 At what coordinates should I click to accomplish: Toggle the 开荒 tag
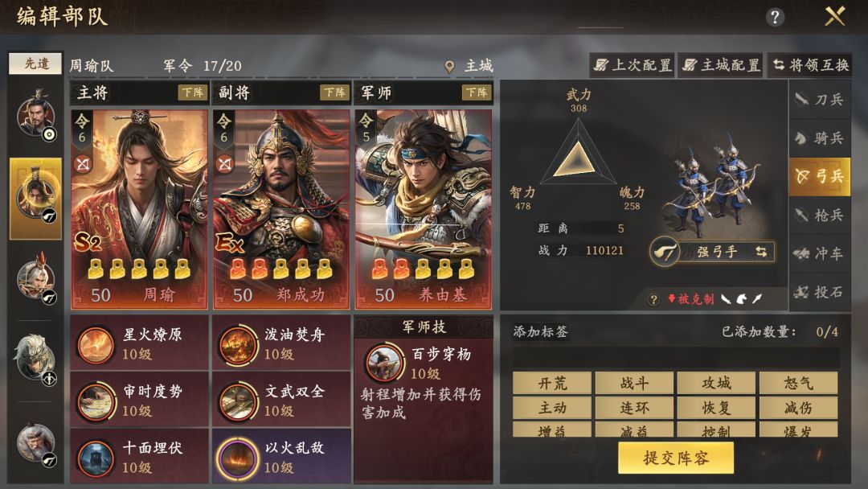click(x=552, y=383)
